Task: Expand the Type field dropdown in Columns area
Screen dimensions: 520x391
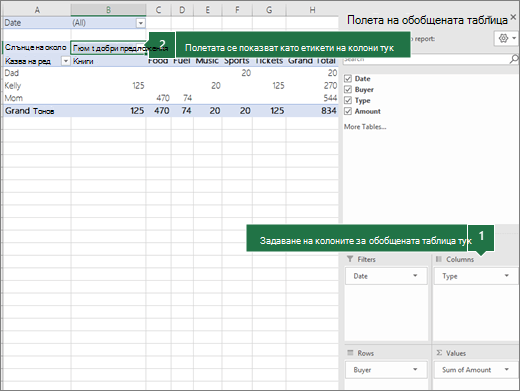Action: pyautogui.click(x=506, y=276)
